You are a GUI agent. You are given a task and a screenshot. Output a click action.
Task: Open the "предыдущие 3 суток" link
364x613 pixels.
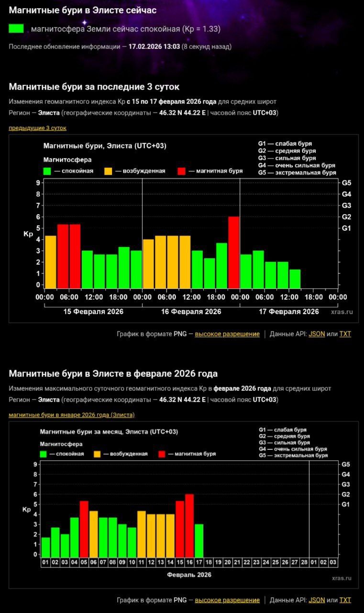click(37, 128)
